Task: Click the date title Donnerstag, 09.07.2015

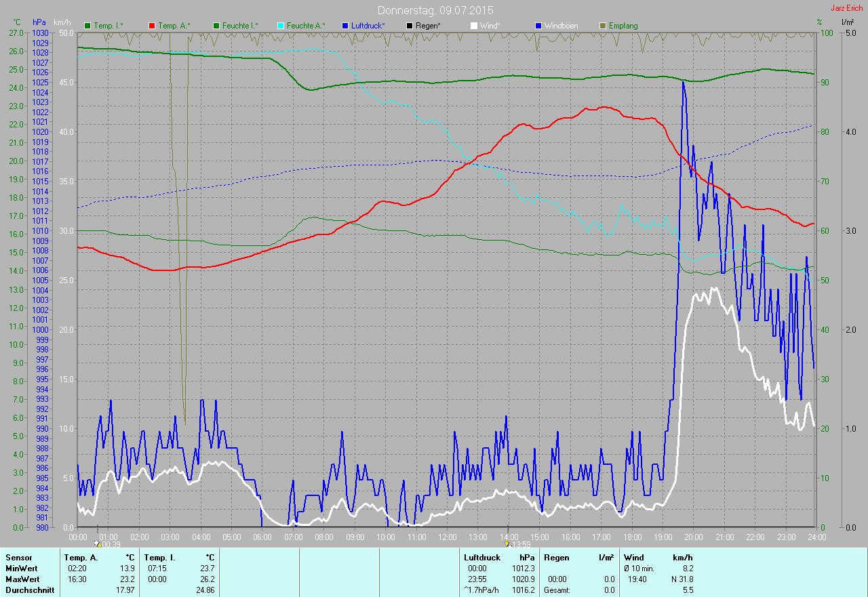Action: pos(435,11)
